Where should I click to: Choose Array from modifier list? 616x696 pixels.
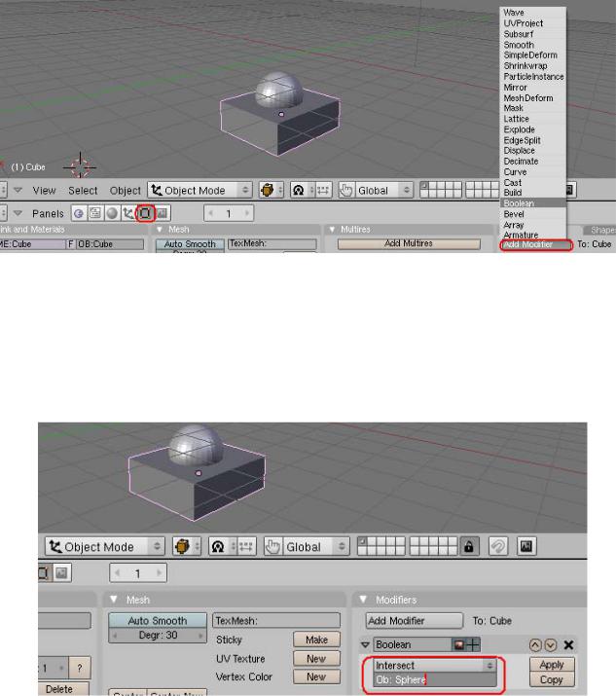click(x=533, y=225)
